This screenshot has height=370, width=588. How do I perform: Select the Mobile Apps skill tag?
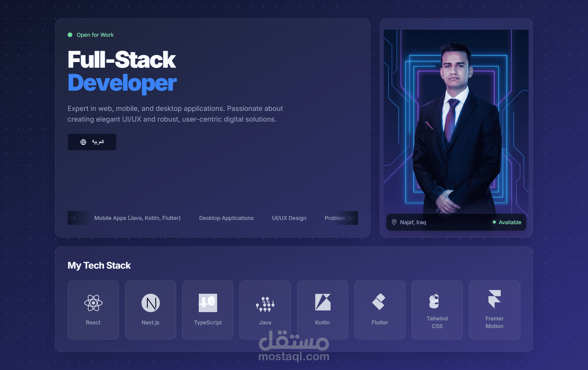(x=137, y=218)
